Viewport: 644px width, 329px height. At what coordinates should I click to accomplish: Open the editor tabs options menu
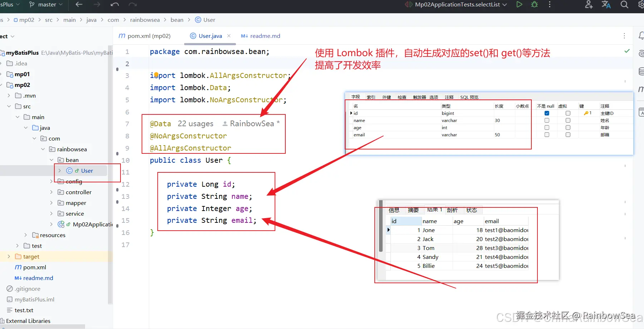(x=624, y=36)
